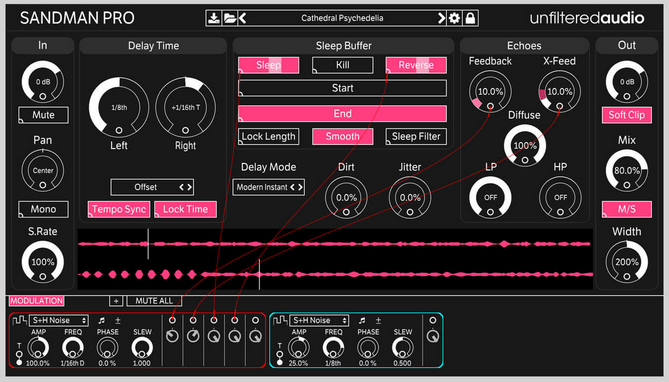Open red modulator's S+H Noise dropdown
This screenshot has width=669, height=382.
(58, 320)
